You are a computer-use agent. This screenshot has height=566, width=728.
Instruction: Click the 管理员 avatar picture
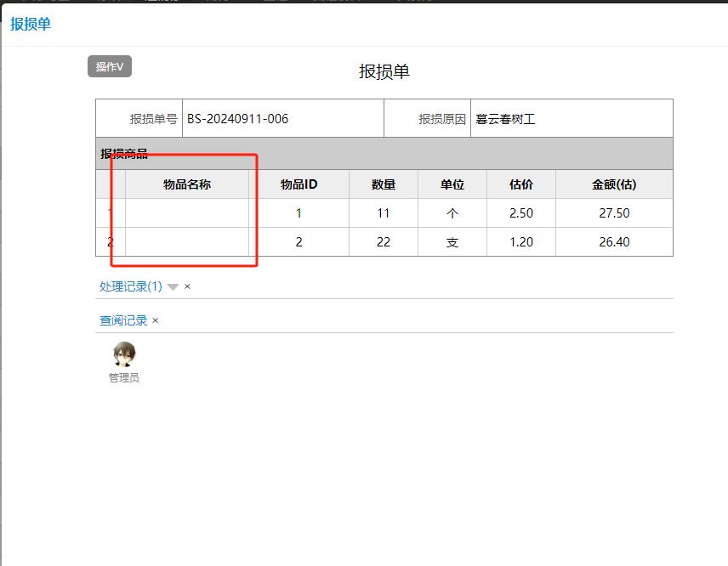pyautogui.click(x=124, y=354)
